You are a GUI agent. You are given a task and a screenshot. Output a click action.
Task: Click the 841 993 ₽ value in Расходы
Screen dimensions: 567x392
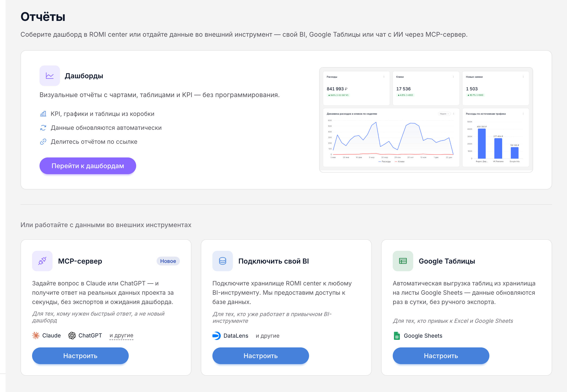pos(337,89)
